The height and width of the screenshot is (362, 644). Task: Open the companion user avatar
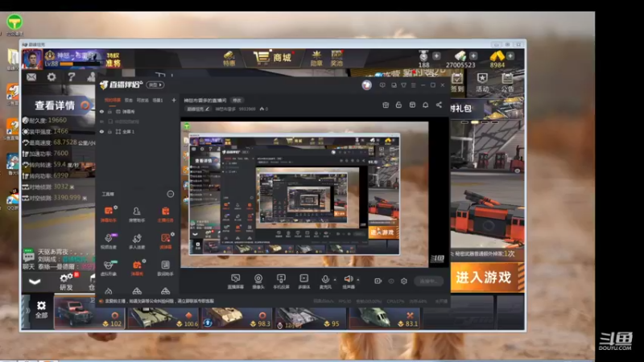(366, 85)
